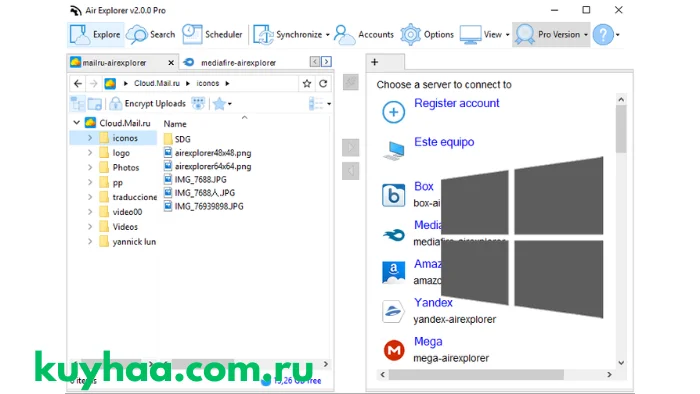The width and height of the screenshot is (700, 394).
Task: Open the Accounts manager
Action: tap(364, 34)
